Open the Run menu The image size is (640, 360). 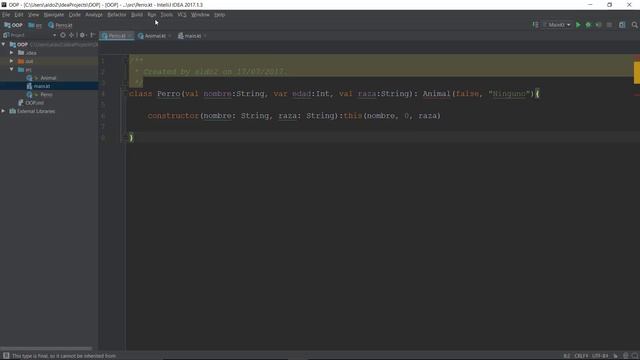[x=152, y=15]
